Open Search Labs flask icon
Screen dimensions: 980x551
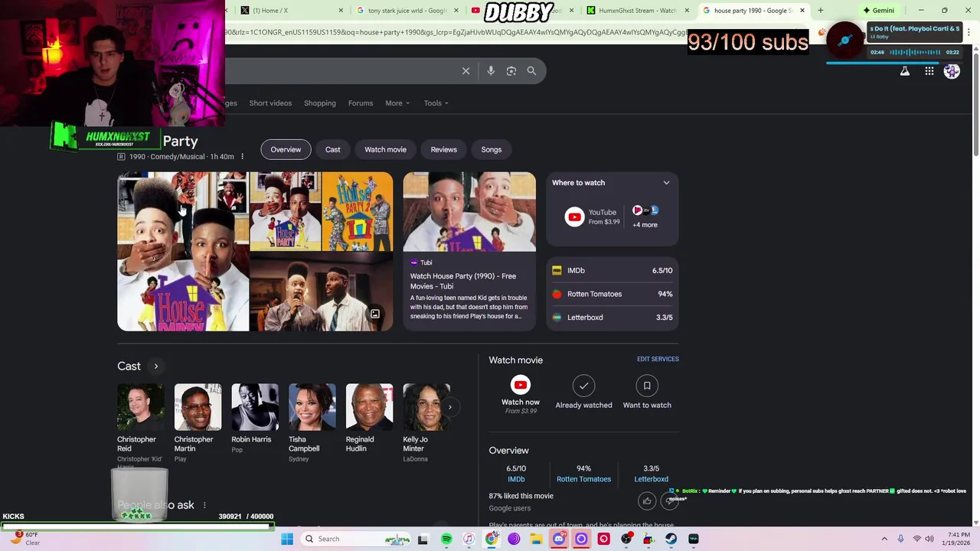pos(905,71)
